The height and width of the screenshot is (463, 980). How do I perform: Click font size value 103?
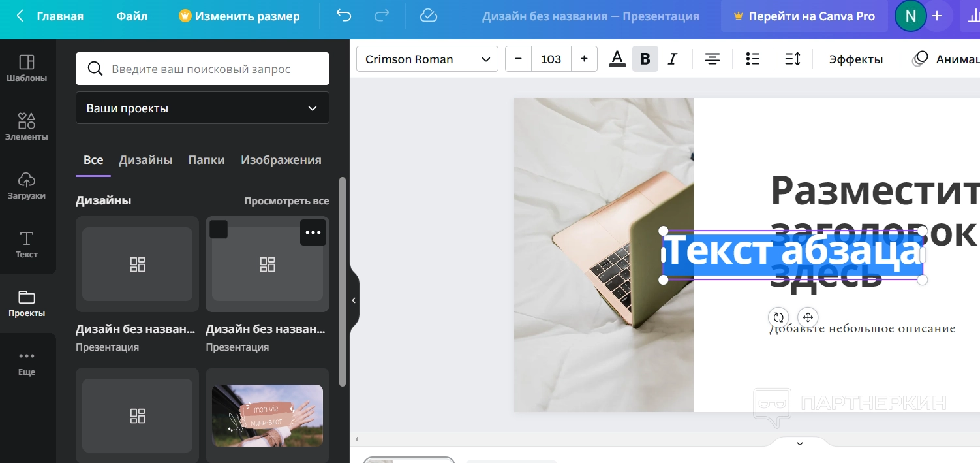pyautogui.click(x=551, y=59)
